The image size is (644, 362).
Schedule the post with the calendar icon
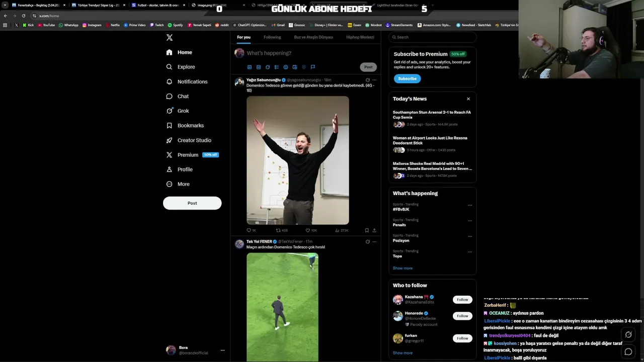coord(295,67)
